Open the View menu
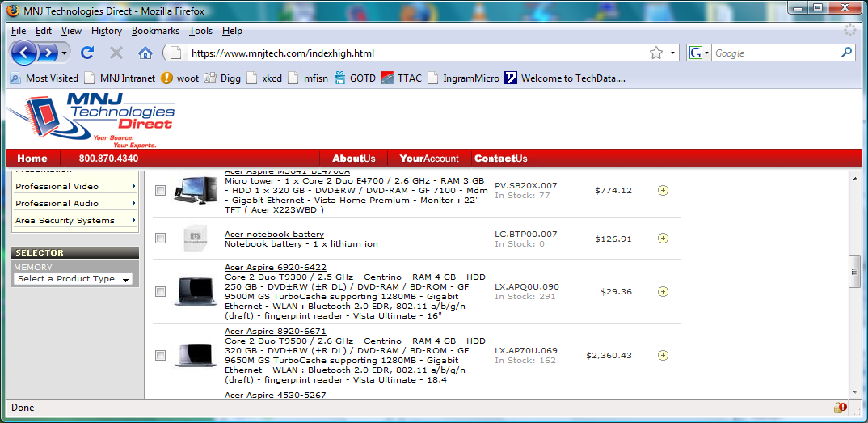 [71, 31]
